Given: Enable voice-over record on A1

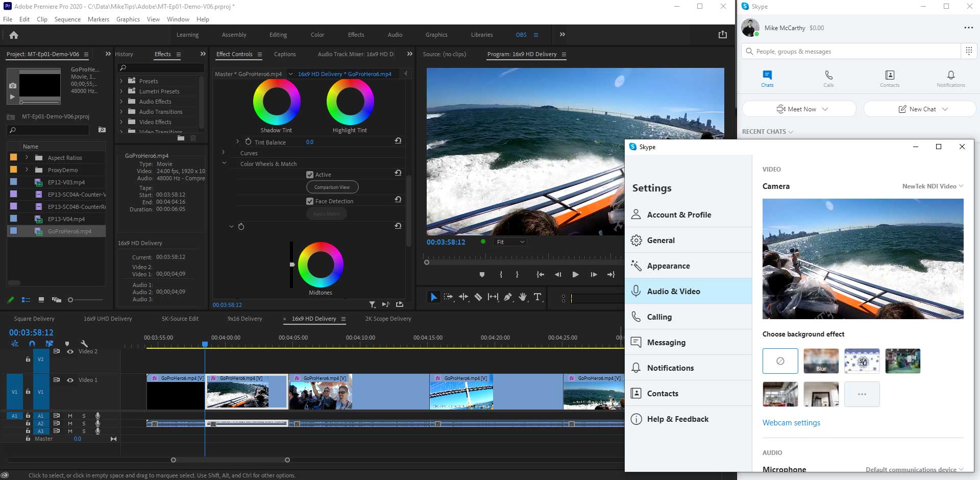Looking at the screenshot, I should click(97, 416).
